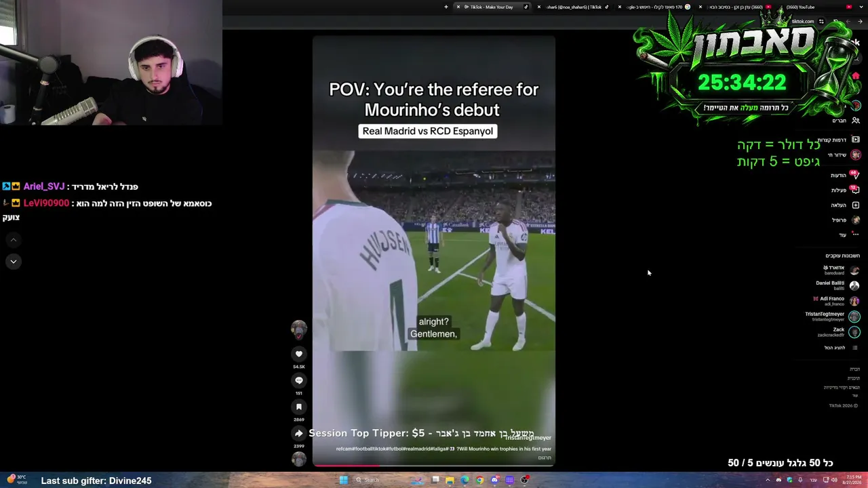This screenshot has width=868, height=488.
Task: Click the messages icon with red badge
Action: click(x=855, y=175)
